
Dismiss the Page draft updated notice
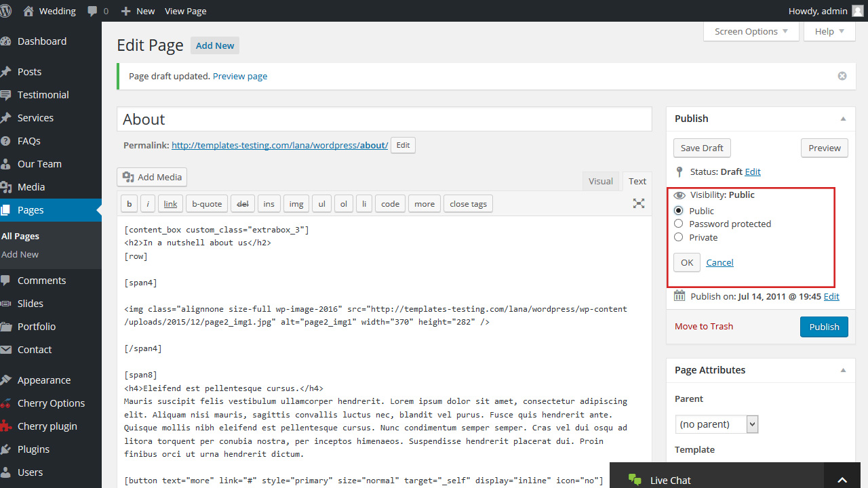pos(842,76)
